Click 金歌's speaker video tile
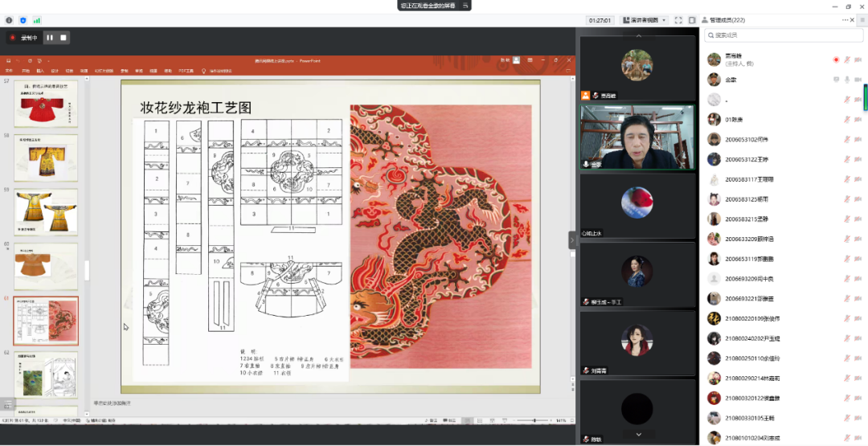 (x=637, y=137)
